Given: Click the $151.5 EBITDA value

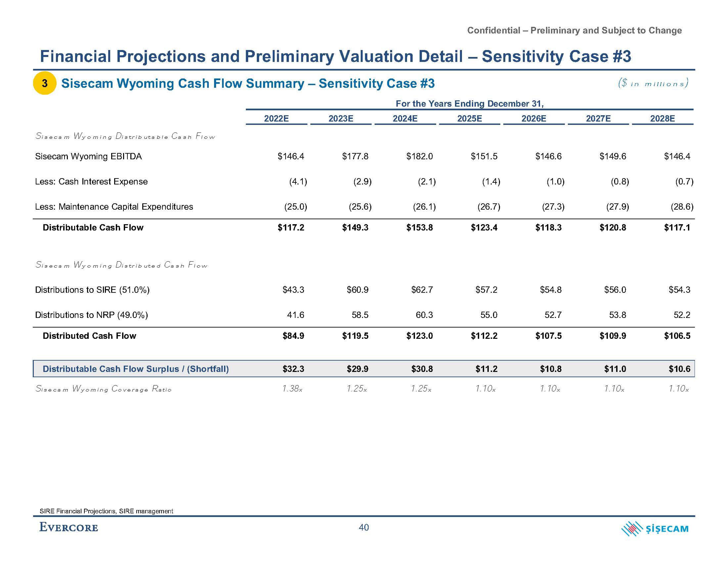Looking at the screenshot, I should pyautogui.click(x=484, y=156).
